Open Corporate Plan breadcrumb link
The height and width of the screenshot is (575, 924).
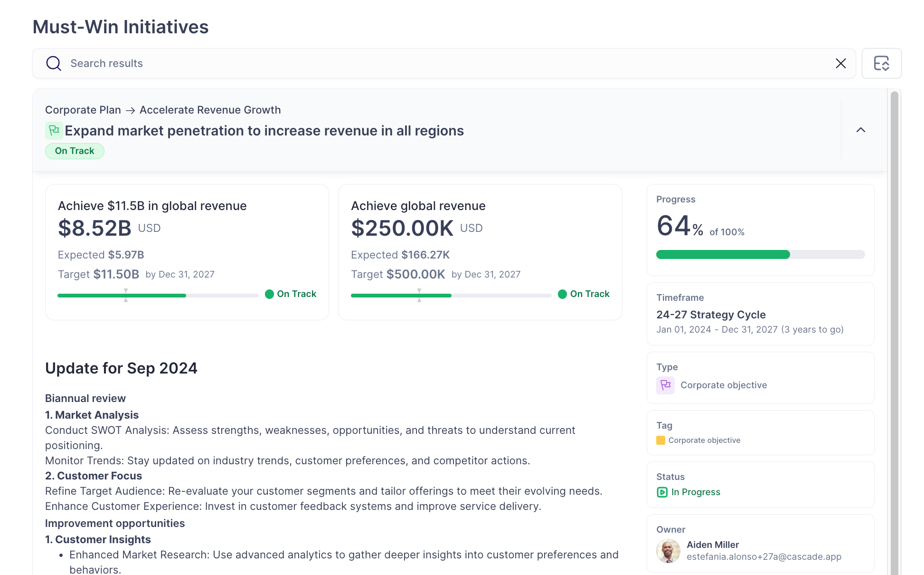[83, 110]
